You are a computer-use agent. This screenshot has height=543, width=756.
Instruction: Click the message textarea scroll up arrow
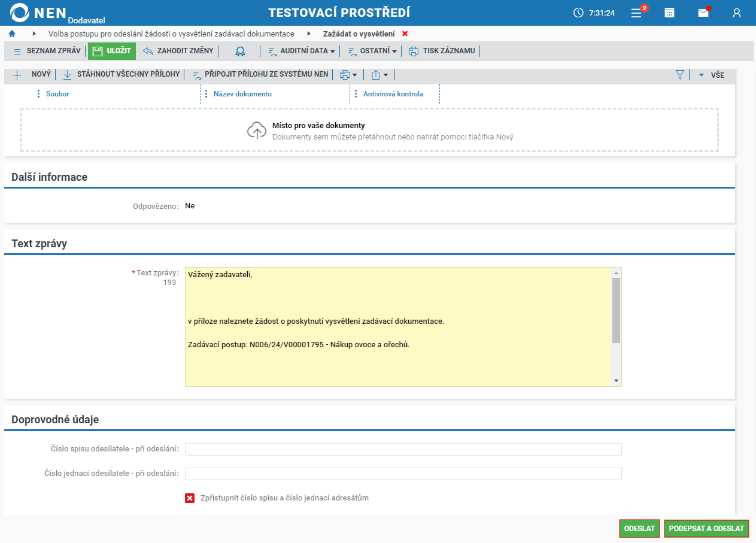tap(616, 273)
